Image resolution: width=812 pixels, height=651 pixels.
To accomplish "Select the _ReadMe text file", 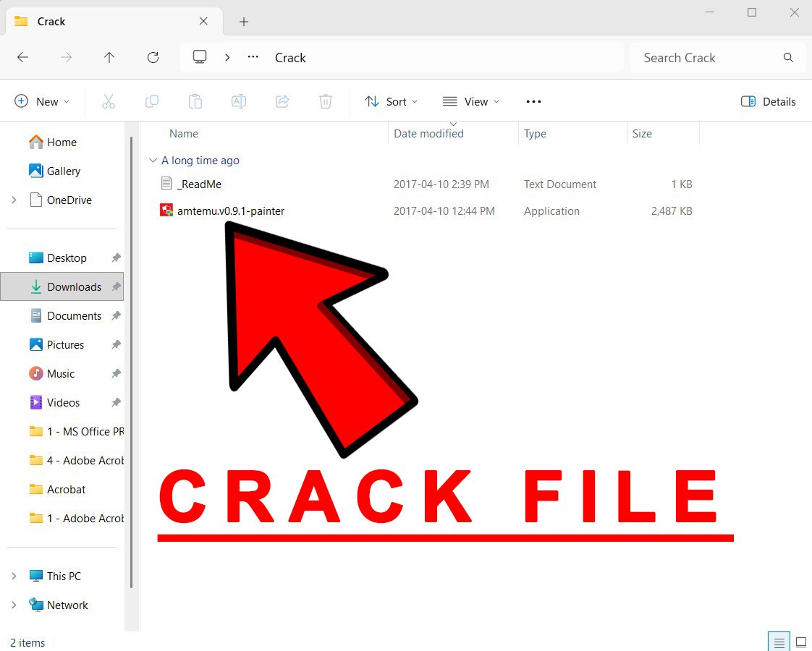I will tap(199, 184).
